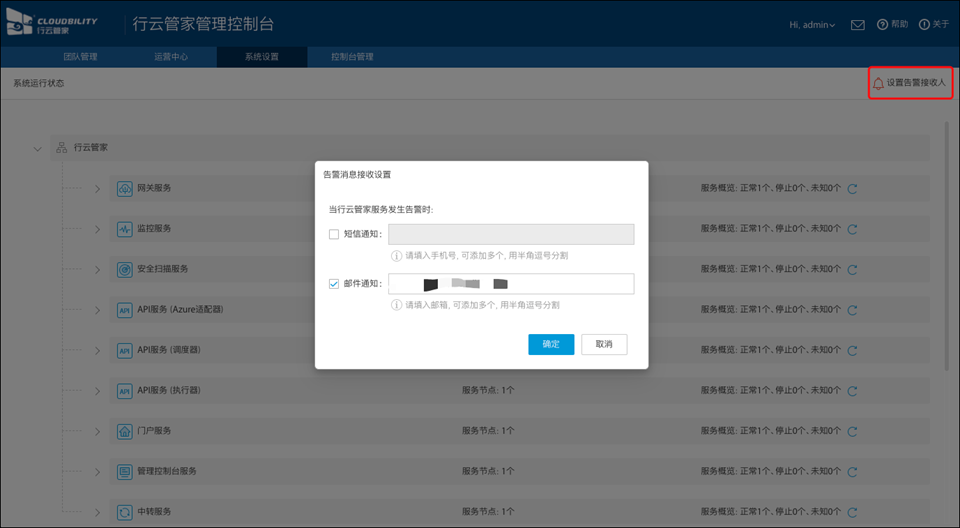
Task: Click the 行云管家 tree organization icon
Action: coord(62,148)
